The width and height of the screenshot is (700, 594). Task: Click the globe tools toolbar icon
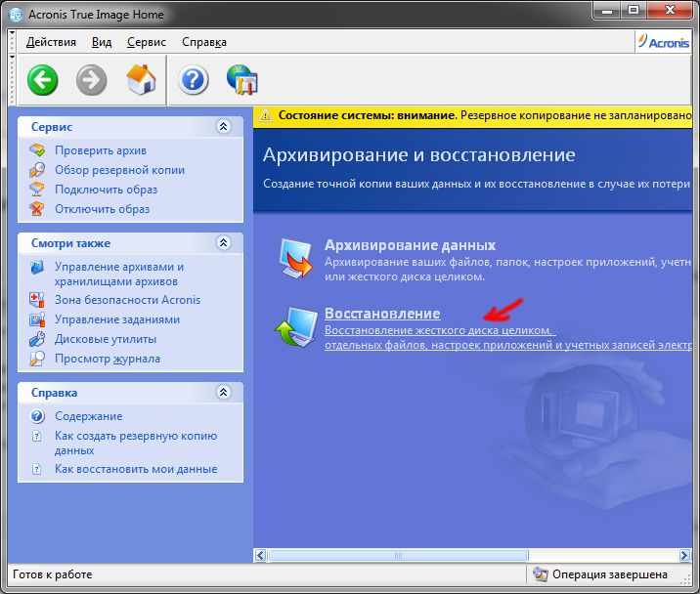(x=241, y=80)
